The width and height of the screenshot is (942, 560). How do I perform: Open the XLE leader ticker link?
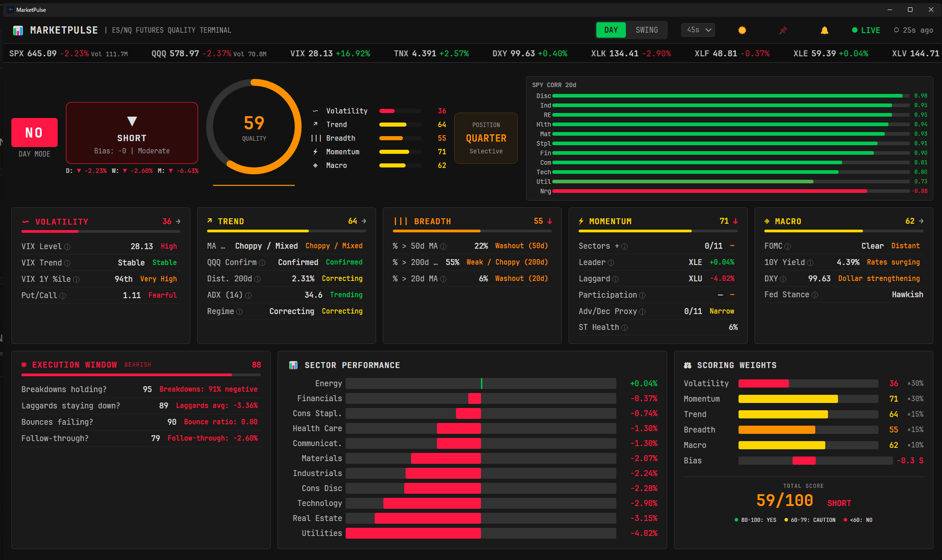(695, 262)
